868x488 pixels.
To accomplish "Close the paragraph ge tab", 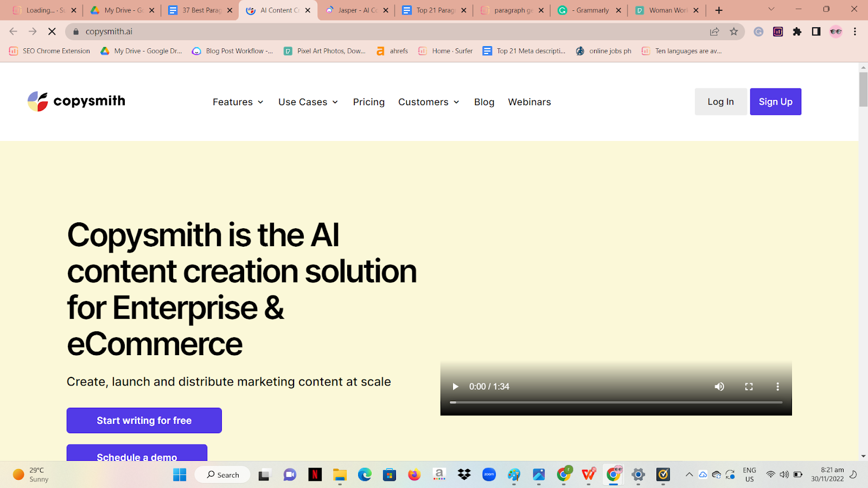I will [541, 10].
